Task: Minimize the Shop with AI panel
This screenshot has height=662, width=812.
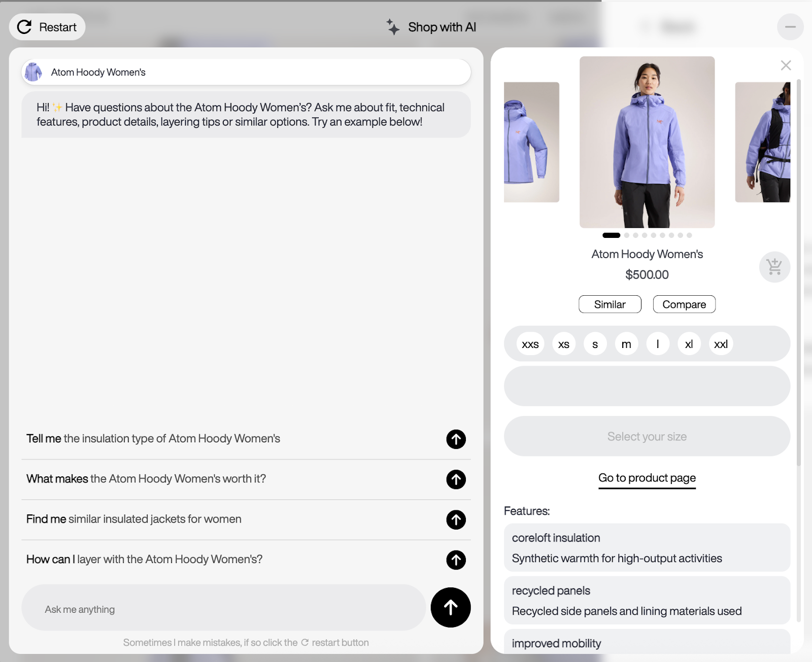Action: click(x=790, y=27)
